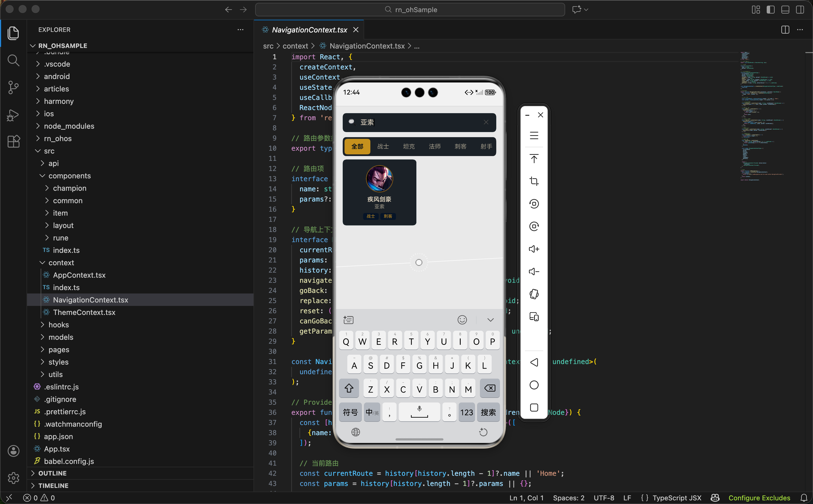Open the emoji panel on phone keyboard
The image size is (813, 504).
coord(462,320)
